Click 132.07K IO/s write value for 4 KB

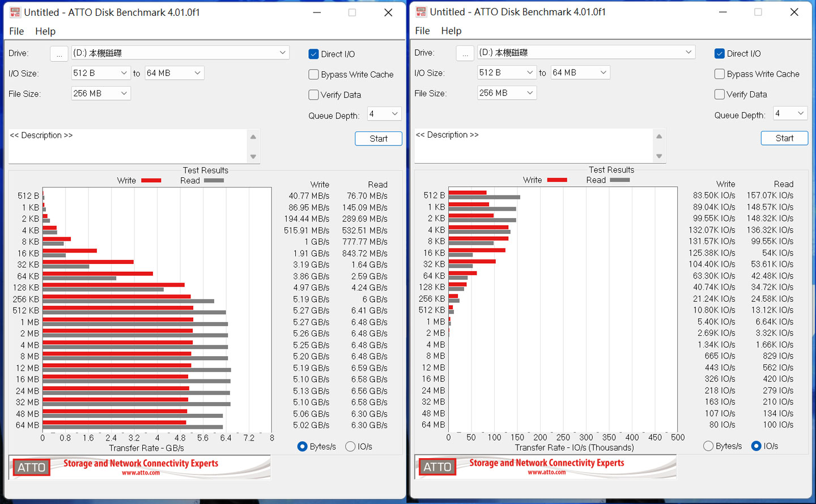pyautogui.click(x=712, y=230)
